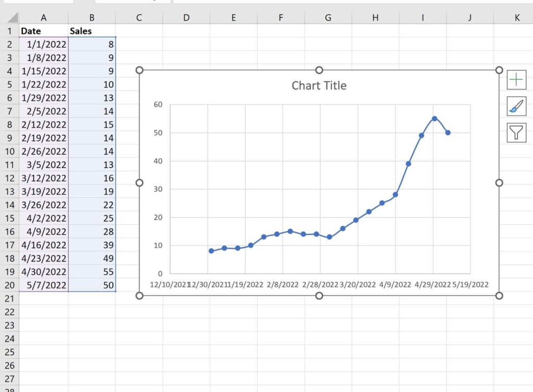
Task: Select Sales value 15 in row 8
Action: pos(92,124)
